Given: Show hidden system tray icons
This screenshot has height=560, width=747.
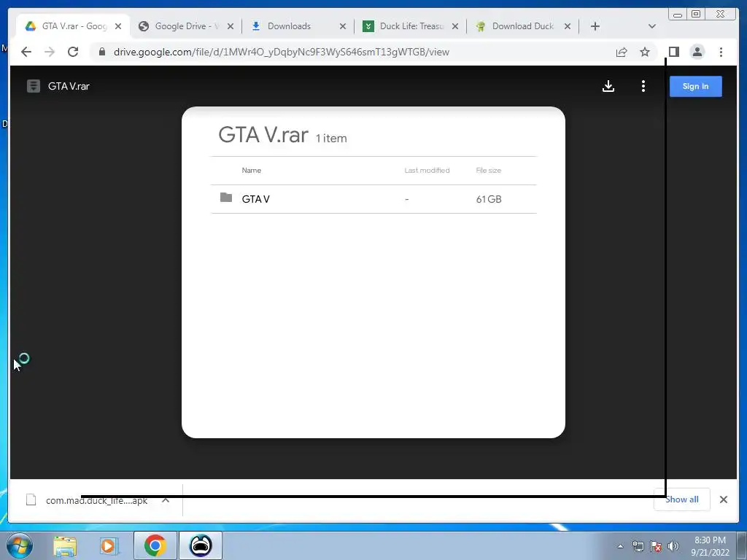Looking at the screenshot, I should [x=620, y=547].
